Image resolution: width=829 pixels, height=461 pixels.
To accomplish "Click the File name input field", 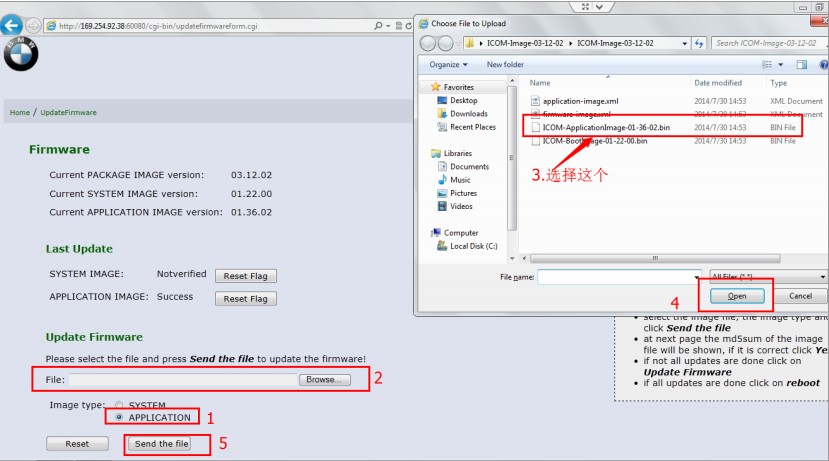I will tap(615, 277).
